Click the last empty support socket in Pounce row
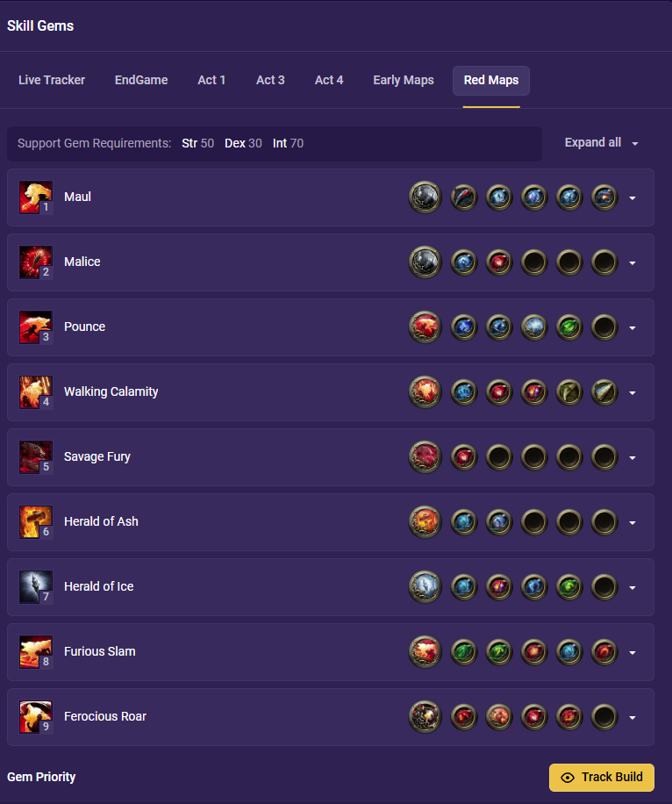This screenshot has width=672, height=804. point(604,327)
